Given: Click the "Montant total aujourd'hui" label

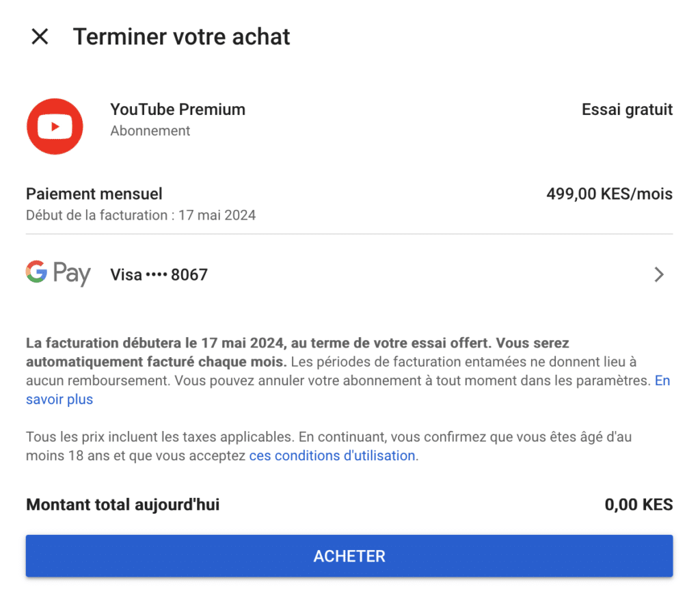Looking at the screenshot, I should [123, 504].
